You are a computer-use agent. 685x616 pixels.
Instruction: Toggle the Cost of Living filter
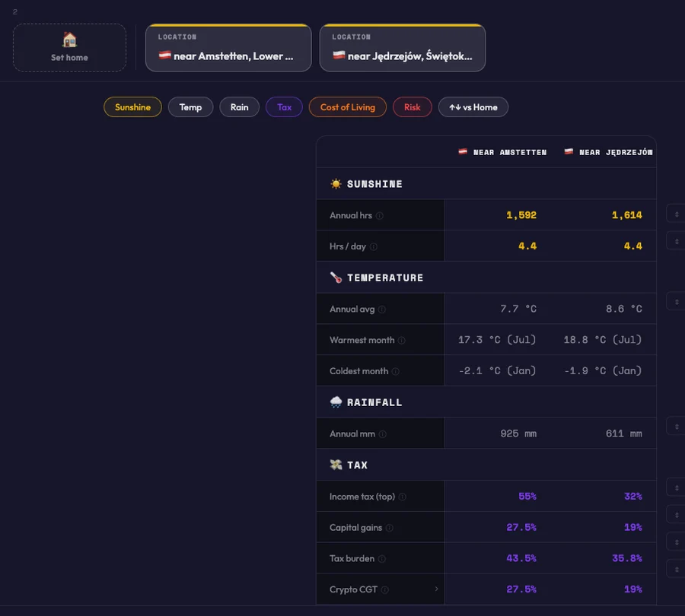[x=348, y=107]
